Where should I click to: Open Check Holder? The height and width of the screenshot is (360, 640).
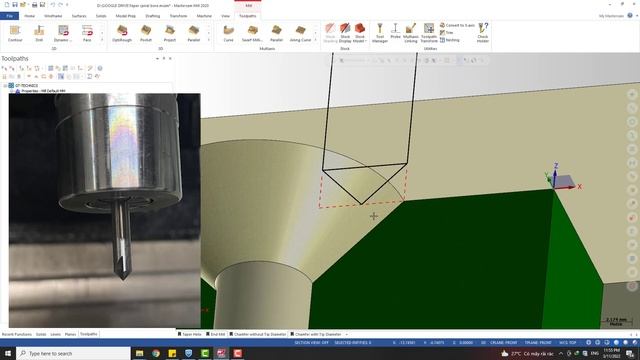(483, 33)
